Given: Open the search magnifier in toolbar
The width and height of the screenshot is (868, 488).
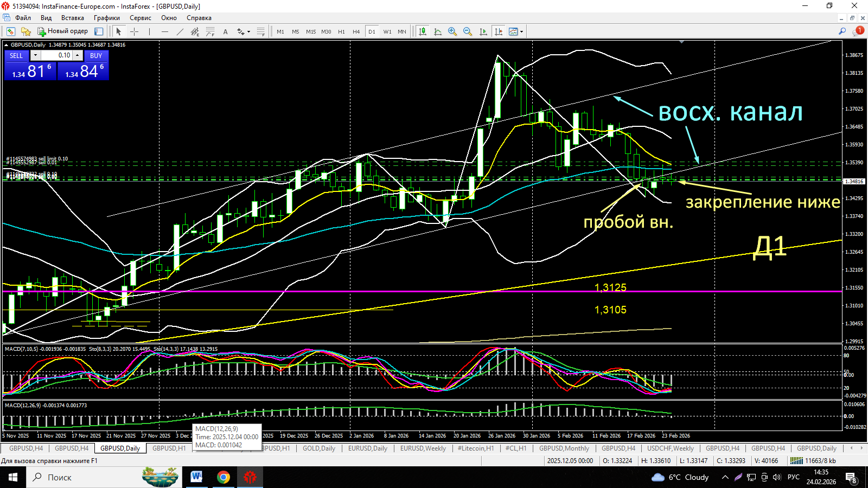Looking at the screenshot, I should pos(842,31).
